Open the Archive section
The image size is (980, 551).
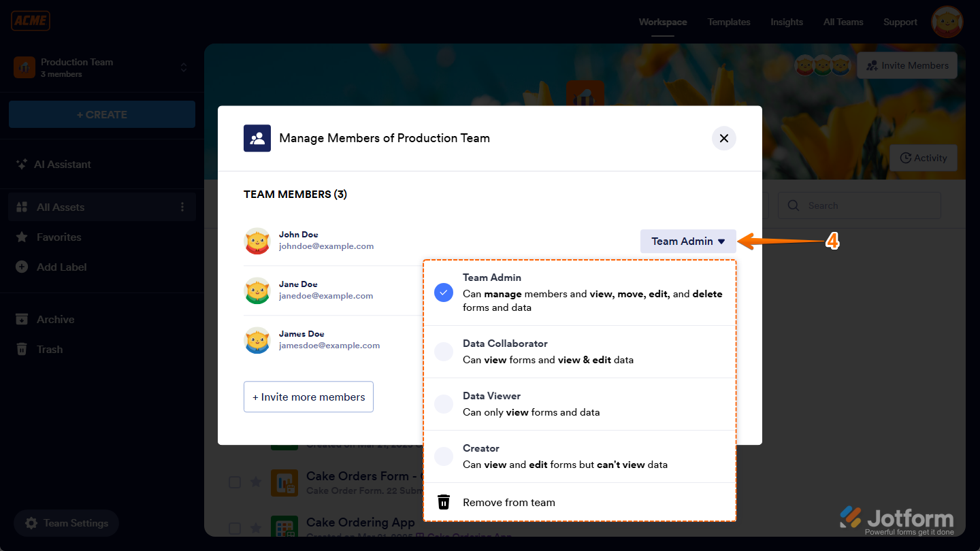[56, 319]
